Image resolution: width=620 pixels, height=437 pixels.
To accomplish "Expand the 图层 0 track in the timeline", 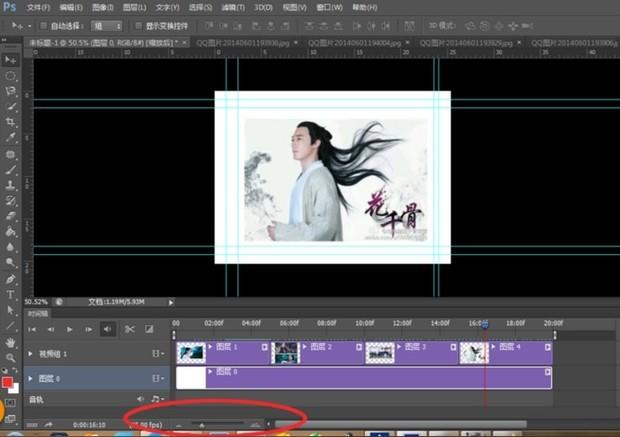I will click(30, 378).
